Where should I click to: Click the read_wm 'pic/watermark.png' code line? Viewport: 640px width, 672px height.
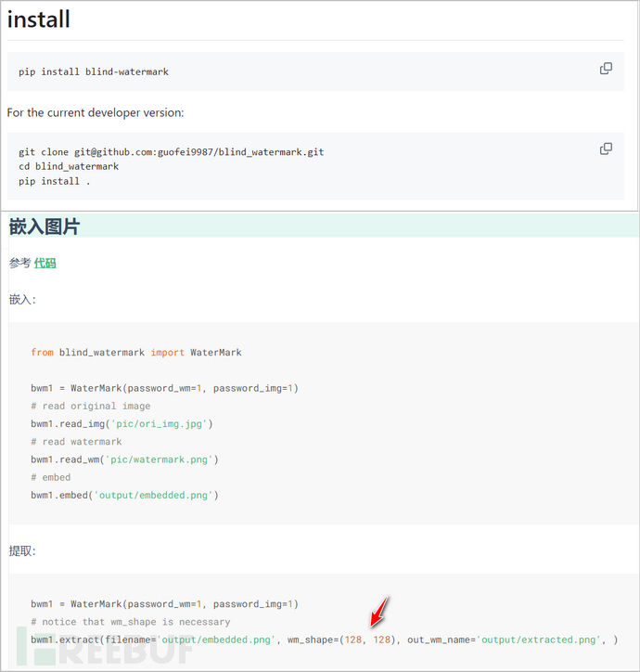pyautogui.click(x=124, y=459)
